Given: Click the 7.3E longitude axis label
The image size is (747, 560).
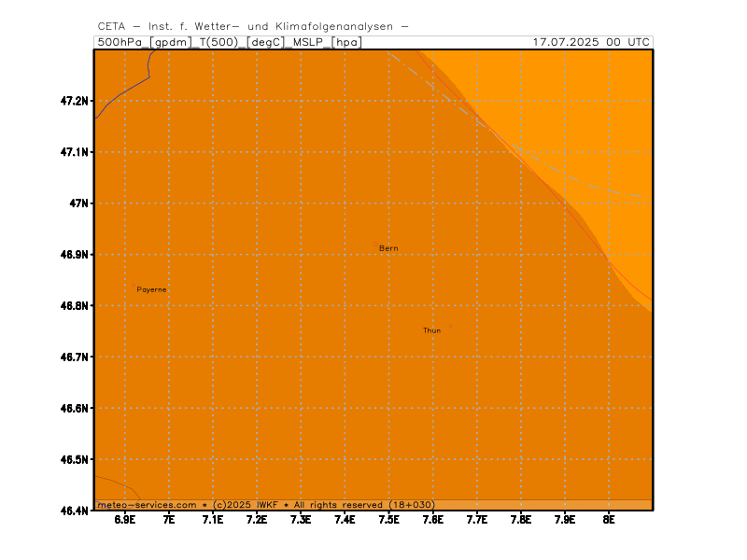Looking at the screenshot, I should pos(301,519).
